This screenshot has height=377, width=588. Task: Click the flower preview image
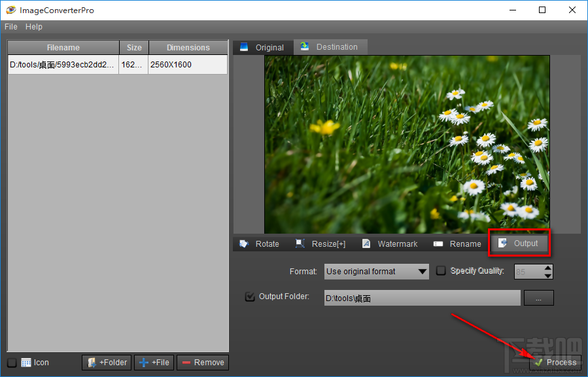coord(407,145)
